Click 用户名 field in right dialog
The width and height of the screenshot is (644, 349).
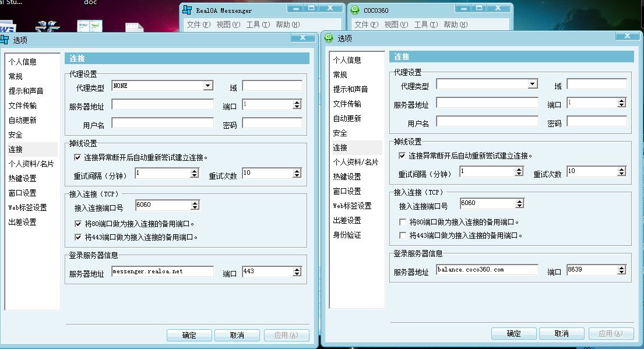[487, 121]
